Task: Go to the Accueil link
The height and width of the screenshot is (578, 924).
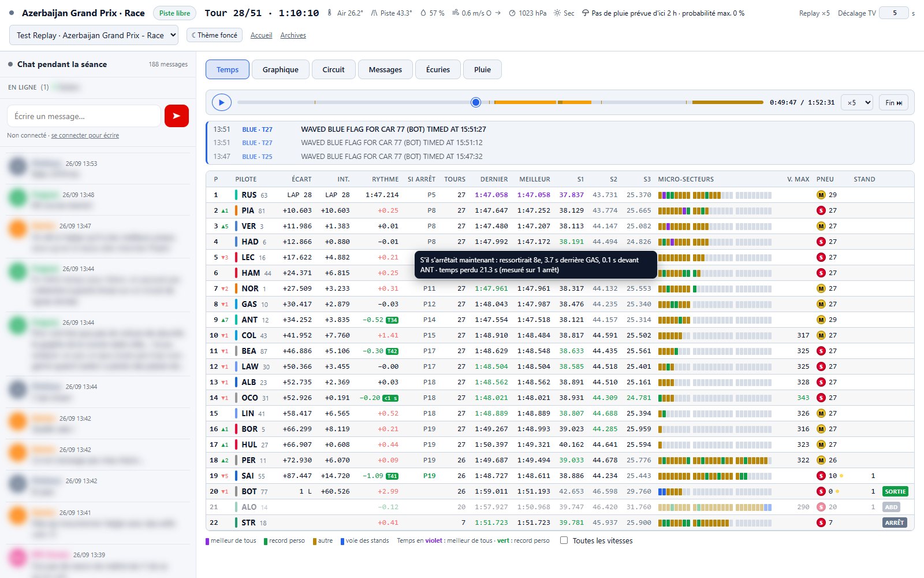Action: click(x=261, y=35)
